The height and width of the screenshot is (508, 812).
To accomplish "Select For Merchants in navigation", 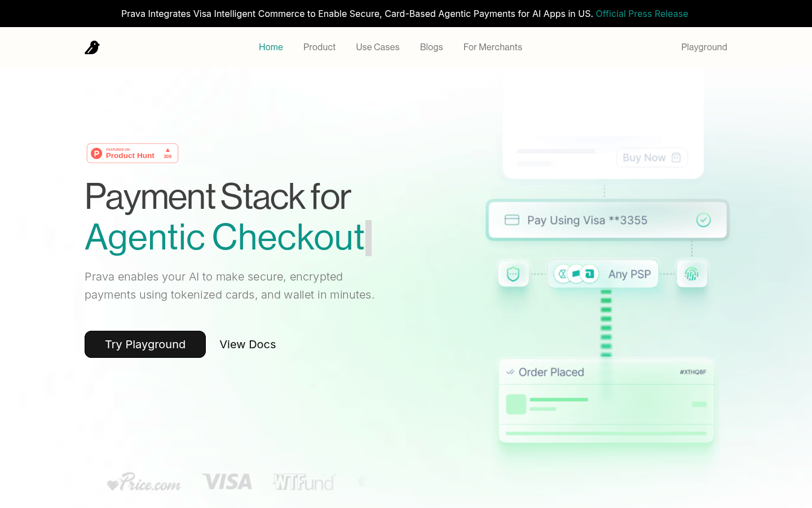I will [x=493, y=47].
